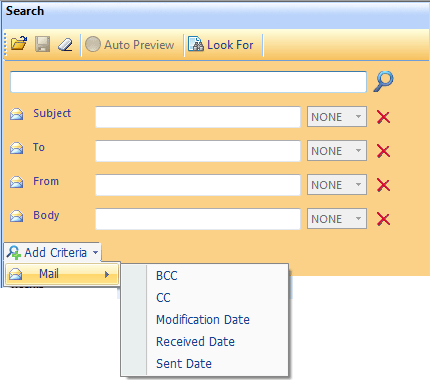The height and width of the screenshot is (380, 430).
Task: Click the Look For button
Action: [x=221, y=45]
